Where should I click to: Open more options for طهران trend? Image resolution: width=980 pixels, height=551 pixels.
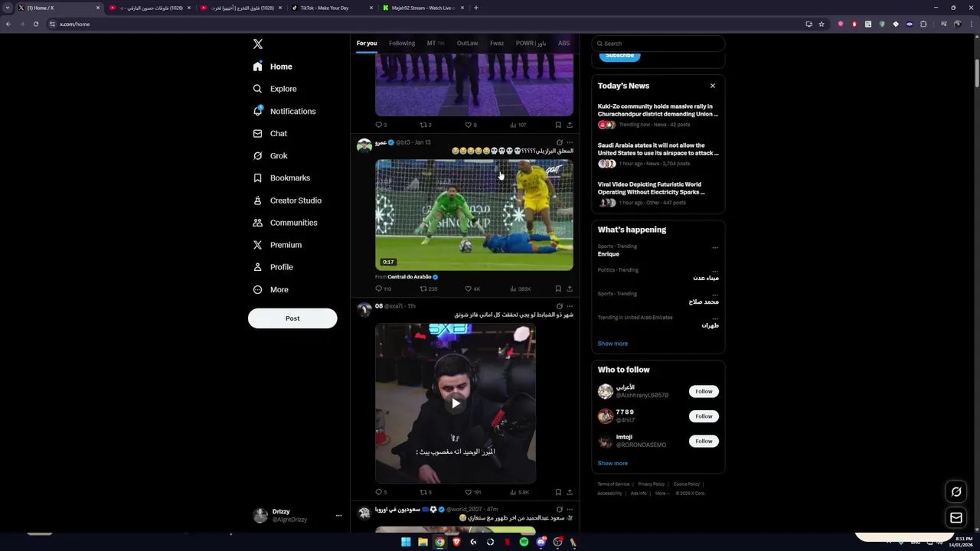click(715, 318)
